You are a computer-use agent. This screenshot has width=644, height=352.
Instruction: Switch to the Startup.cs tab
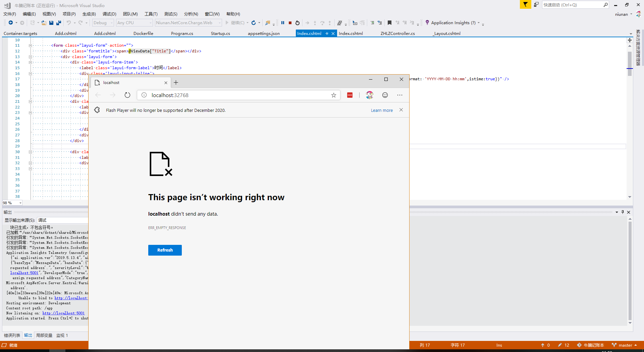click(220, 34)
